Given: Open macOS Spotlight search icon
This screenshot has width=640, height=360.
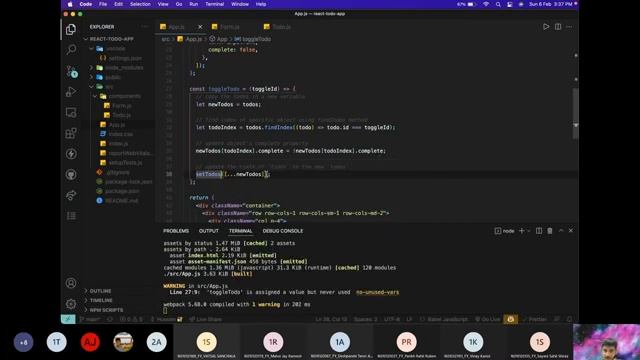Looking at the screenshot, I should pos(498,4).
